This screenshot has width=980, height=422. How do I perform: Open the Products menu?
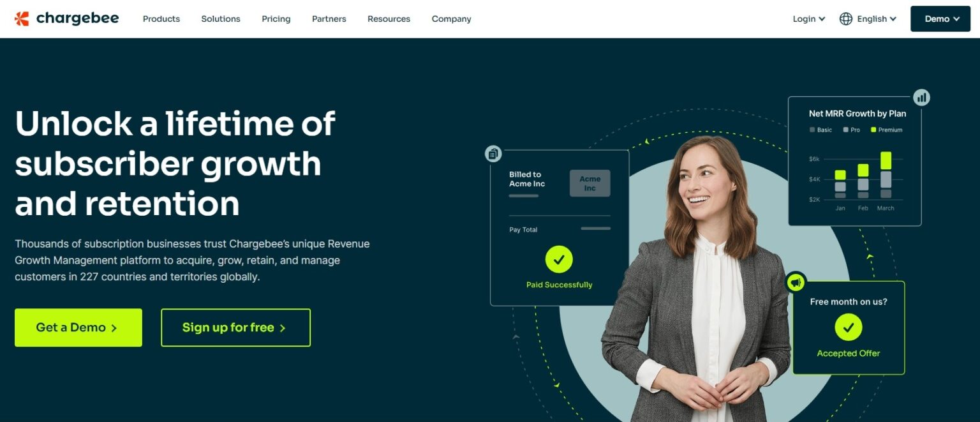click(161, 19)
